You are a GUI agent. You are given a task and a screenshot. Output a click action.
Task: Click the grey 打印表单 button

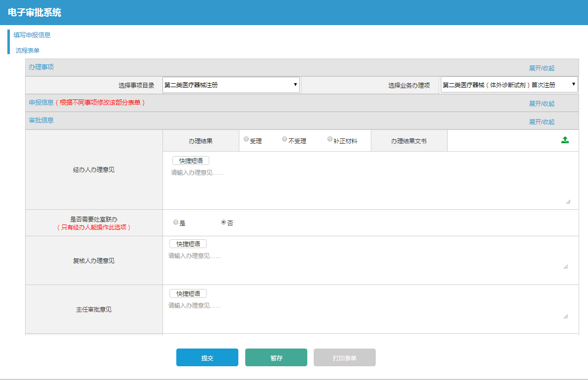[x=344, y=358]
